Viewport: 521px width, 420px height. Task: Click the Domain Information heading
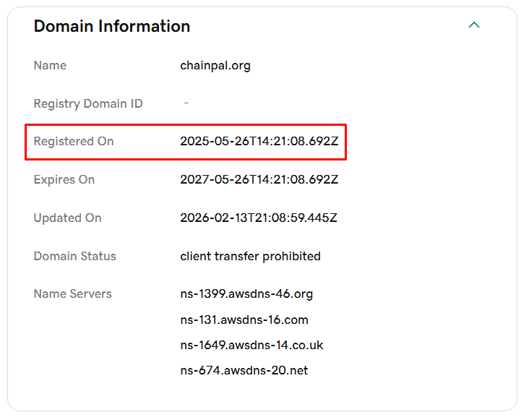[x=112, y=26]
